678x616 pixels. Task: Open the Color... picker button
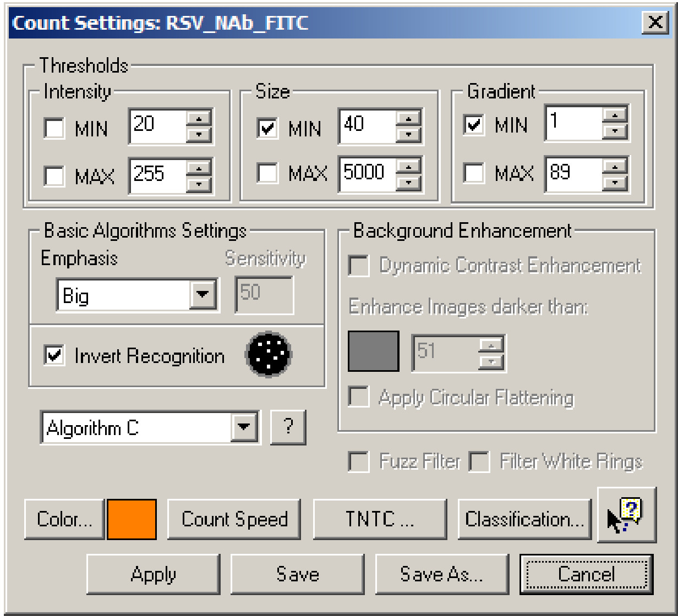(x=64, y=519)
